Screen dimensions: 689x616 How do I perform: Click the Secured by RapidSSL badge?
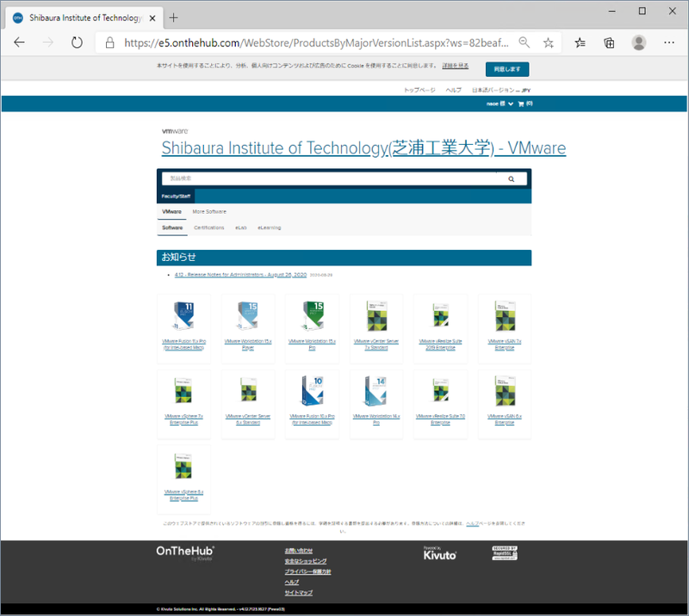click(505, 553)
